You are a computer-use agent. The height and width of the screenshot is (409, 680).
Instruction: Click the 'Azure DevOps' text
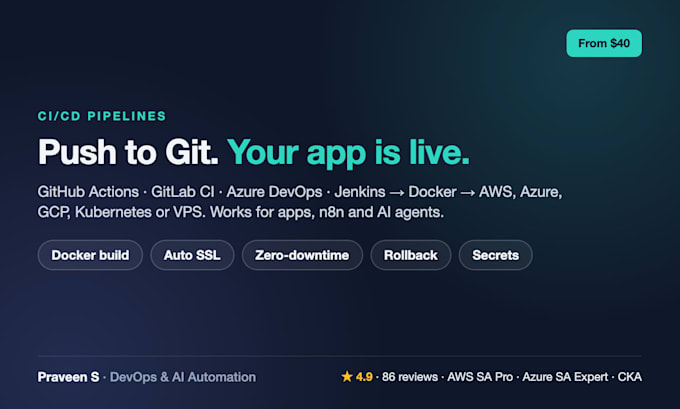coord(274,192)
